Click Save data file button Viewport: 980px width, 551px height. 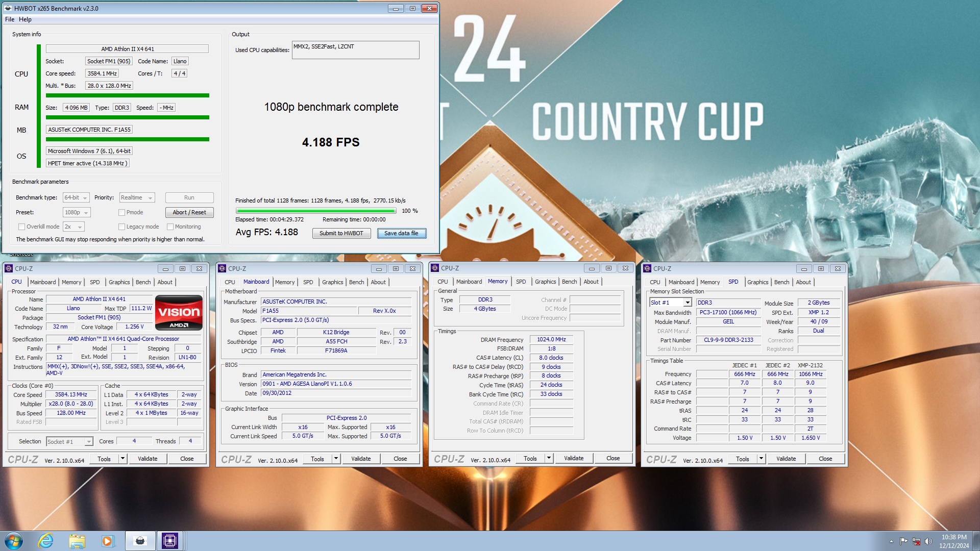(x=401, y=233)
